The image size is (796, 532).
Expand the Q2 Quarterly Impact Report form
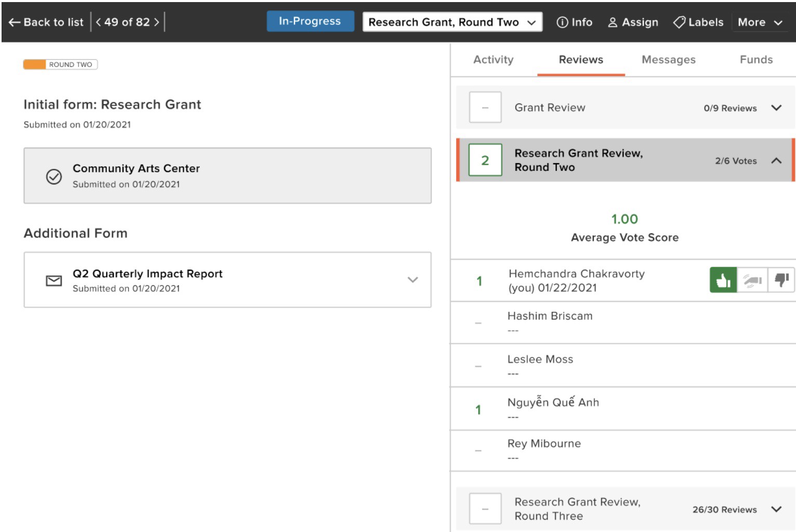[413, 280]
